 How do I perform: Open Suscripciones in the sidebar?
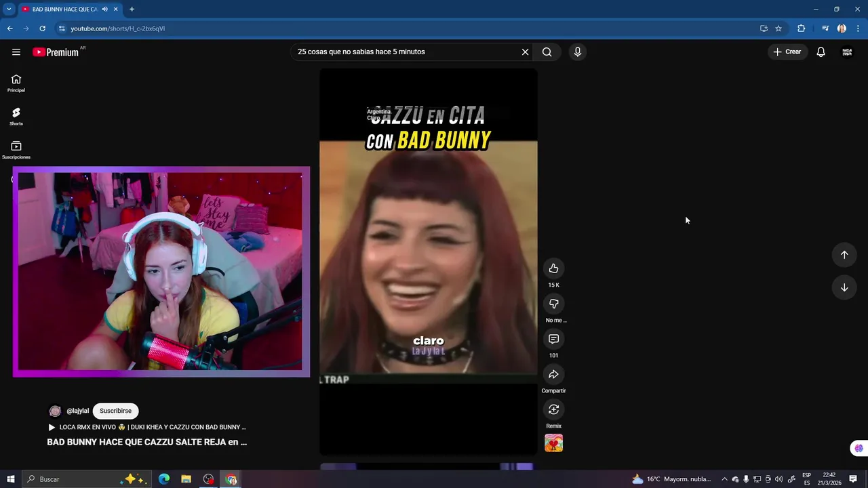(16, 150)
